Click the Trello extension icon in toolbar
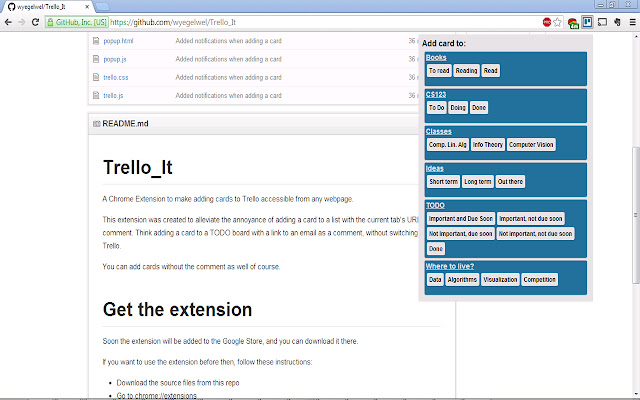The width and height of the screenshot is (640, 400). pyautogui.click(x=588, y=21)
